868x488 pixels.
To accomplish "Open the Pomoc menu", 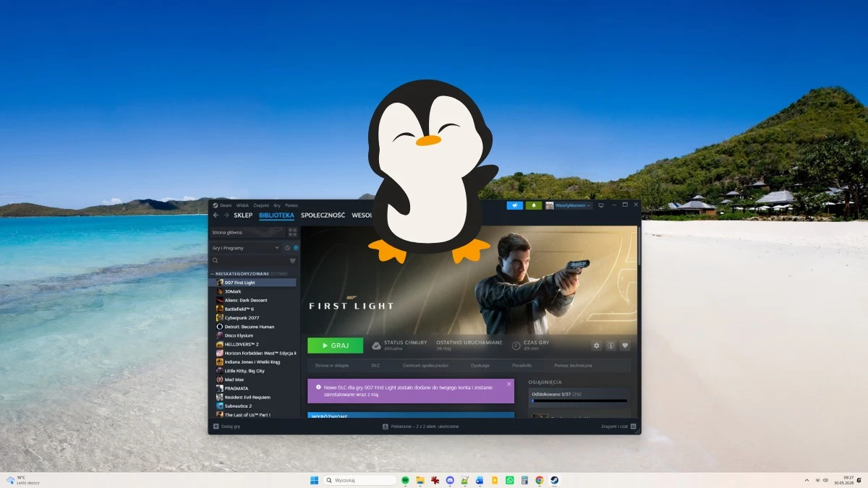I will pos(292,205).
